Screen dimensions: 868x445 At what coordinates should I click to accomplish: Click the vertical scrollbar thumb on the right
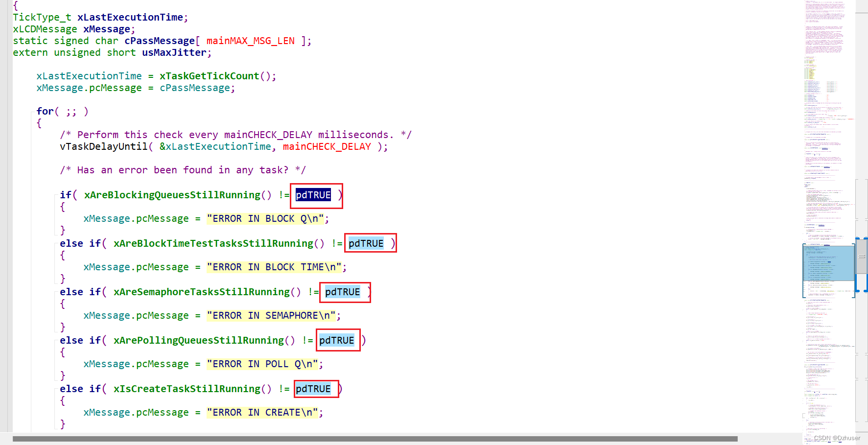click(x=862, y=256)
